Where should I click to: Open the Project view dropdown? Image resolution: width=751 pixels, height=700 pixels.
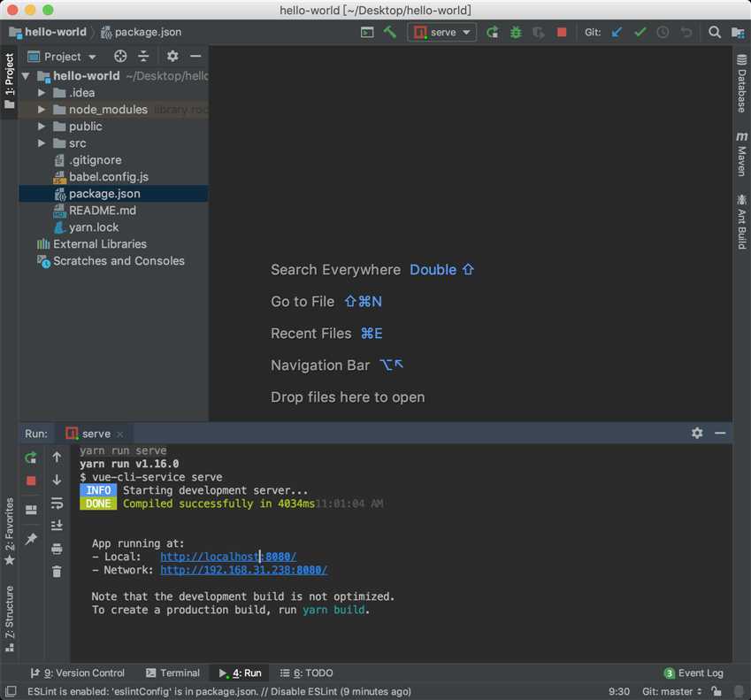click(62, 57)
